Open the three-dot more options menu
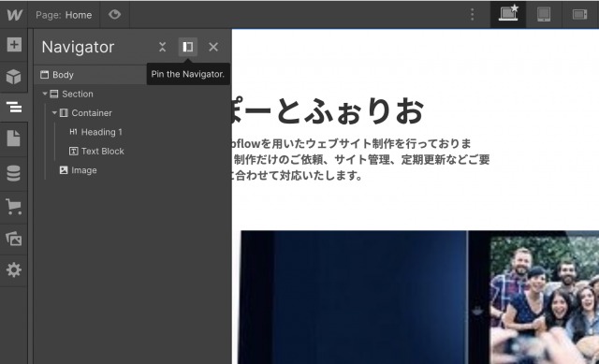This screenshot has width=599, height=364. 473,15
